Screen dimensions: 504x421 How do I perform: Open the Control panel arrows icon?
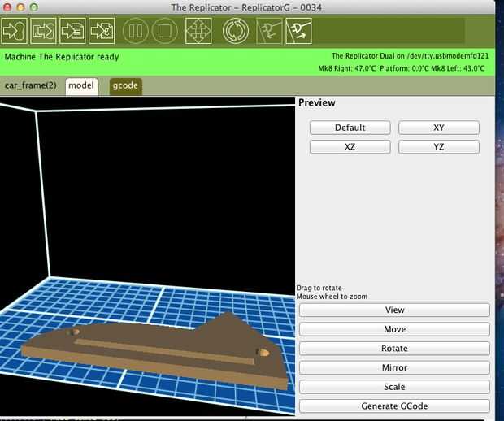pos(198,31)
